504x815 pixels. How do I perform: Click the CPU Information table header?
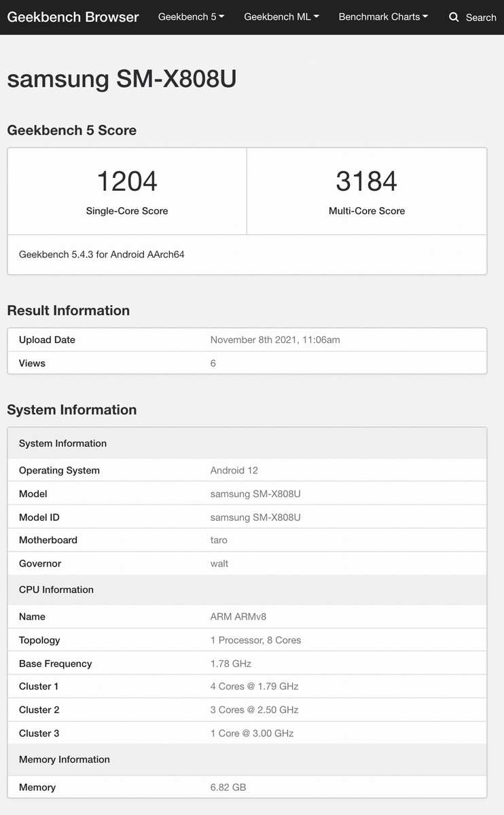tap(247, 590)
